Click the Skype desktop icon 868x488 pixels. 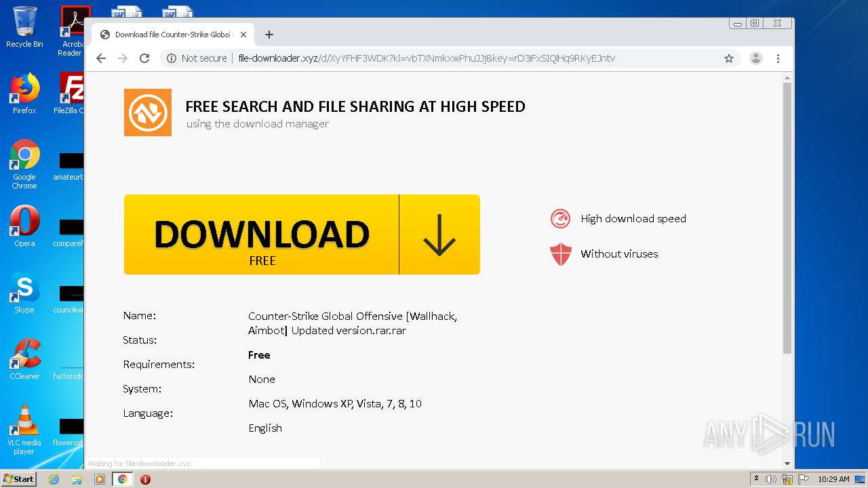[x=24, y=293]
